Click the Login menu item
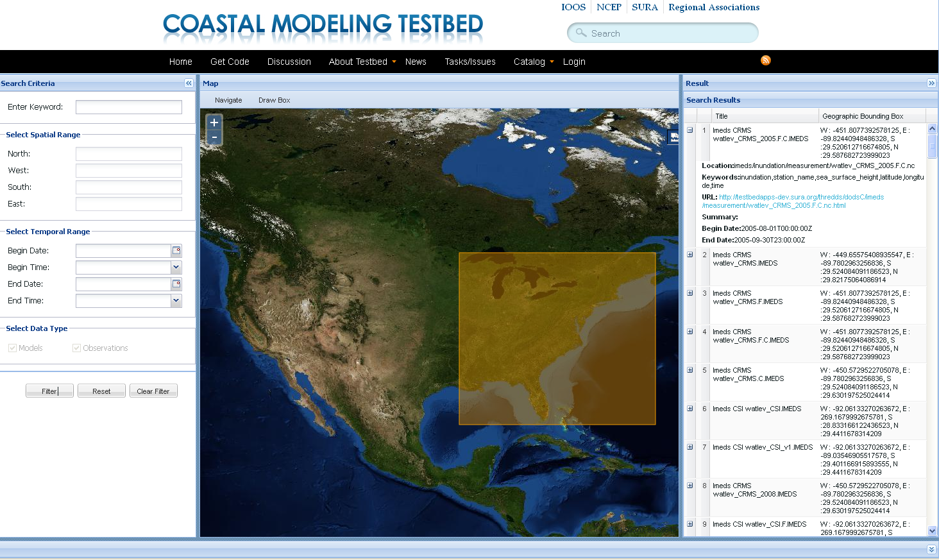 pyautogui.click(x=574, y=62)
